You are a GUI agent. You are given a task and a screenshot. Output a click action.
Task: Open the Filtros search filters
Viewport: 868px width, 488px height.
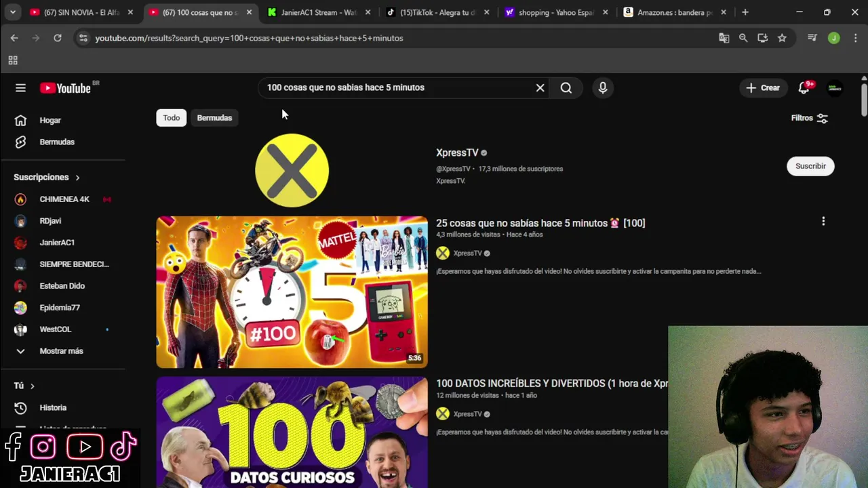[x=810, y=118]
